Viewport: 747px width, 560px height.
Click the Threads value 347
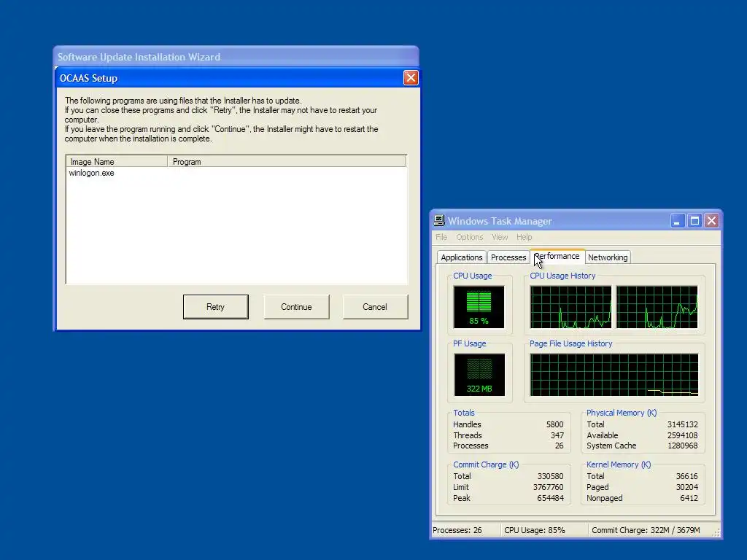coord(557,435)
